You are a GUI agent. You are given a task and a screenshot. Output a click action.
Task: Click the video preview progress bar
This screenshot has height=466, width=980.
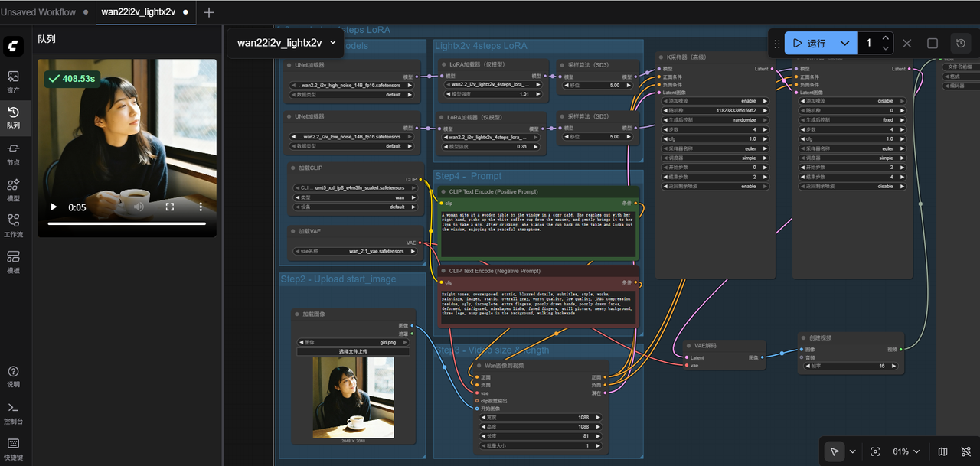click(x=126, y=223)
